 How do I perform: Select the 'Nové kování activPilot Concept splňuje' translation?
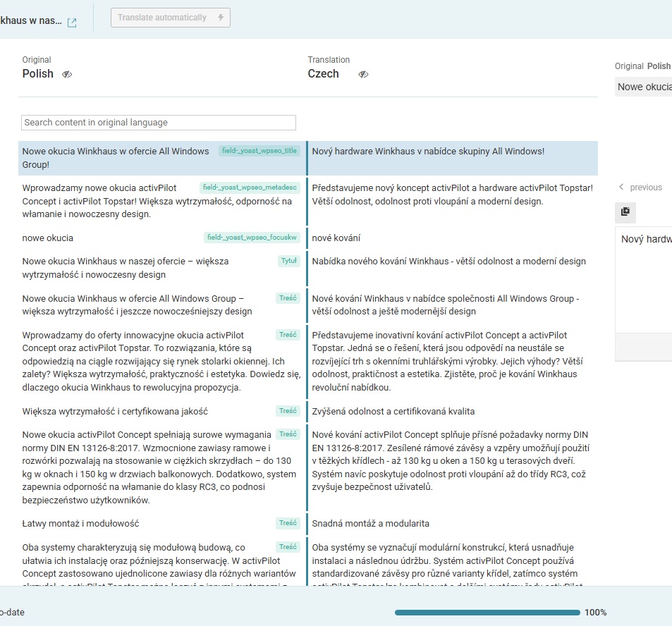point(451,461)
